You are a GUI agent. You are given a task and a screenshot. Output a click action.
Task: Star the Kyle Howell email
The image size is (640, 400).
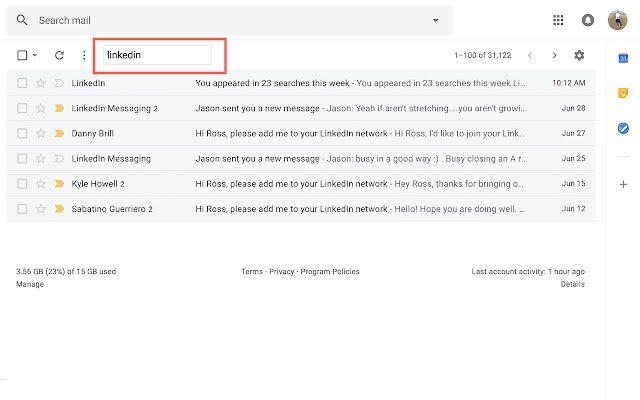point(40,184)
